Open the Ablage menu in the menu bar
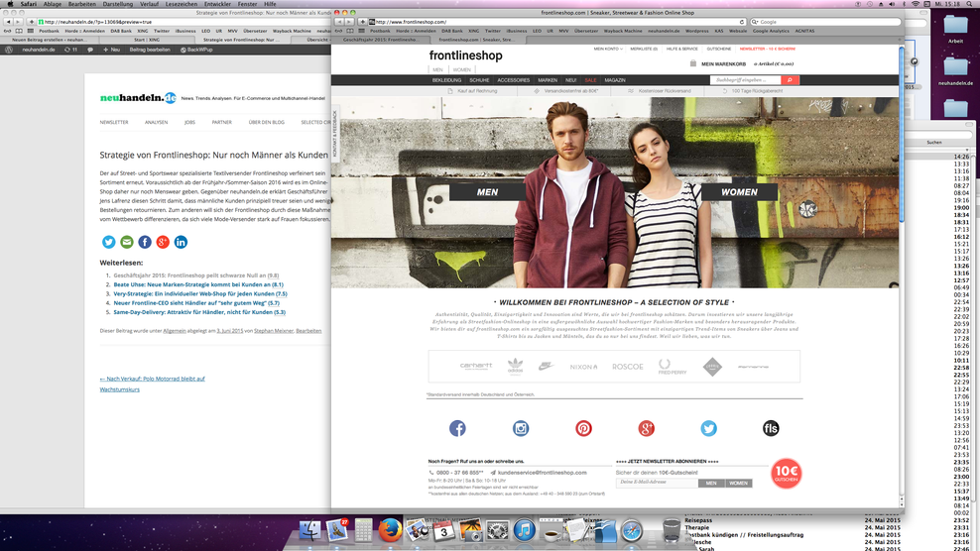Viewport: 980px width, 551px height. (x=53, y=4)
